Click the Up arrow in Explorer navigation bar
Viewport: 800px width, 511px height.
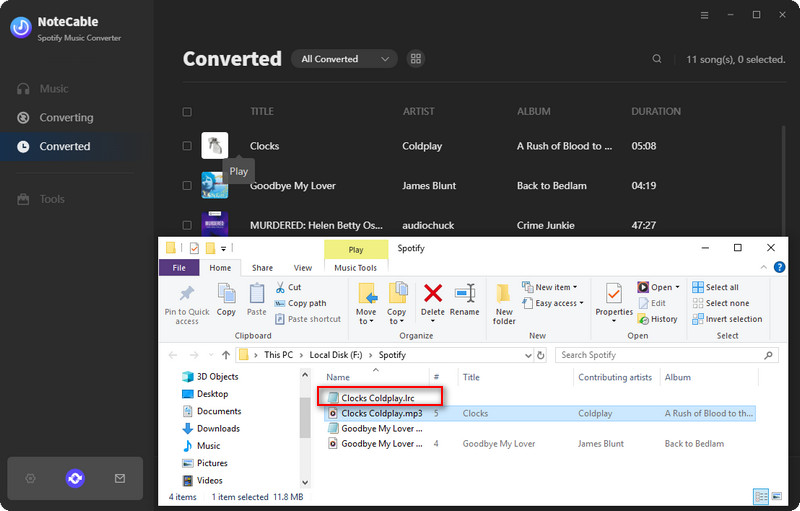[x=226, y=355]
